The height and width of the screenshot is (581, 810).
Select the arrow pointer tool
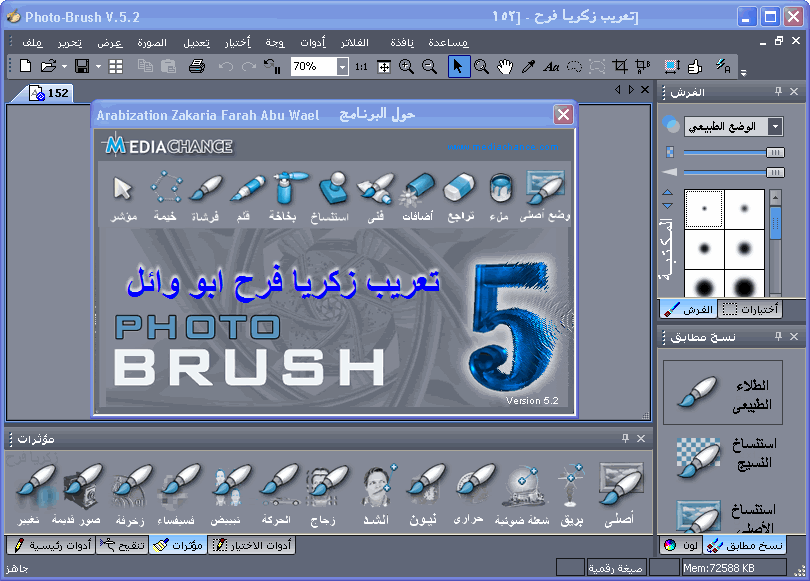pyautogui.click(x=459, y=67)
